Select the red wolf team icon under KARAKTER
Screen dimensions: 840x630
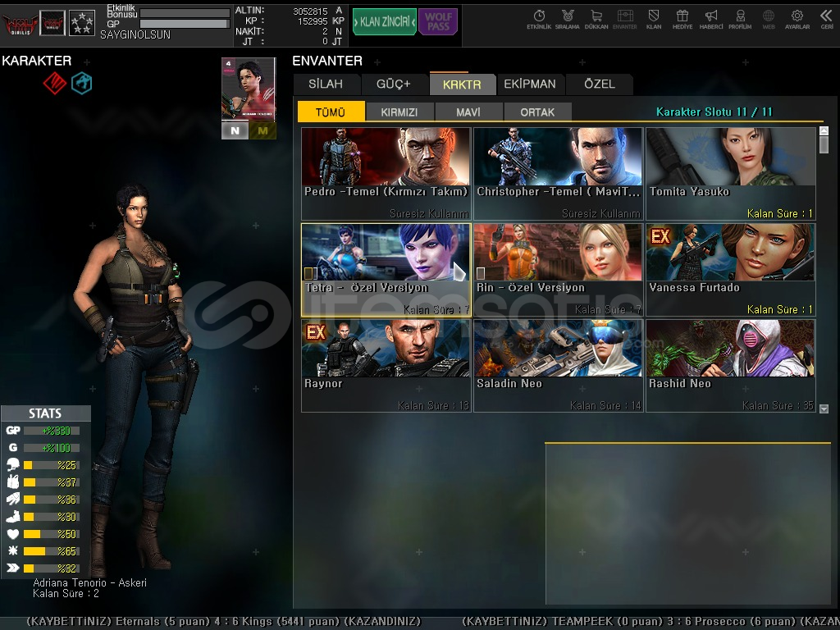(55, 83)
